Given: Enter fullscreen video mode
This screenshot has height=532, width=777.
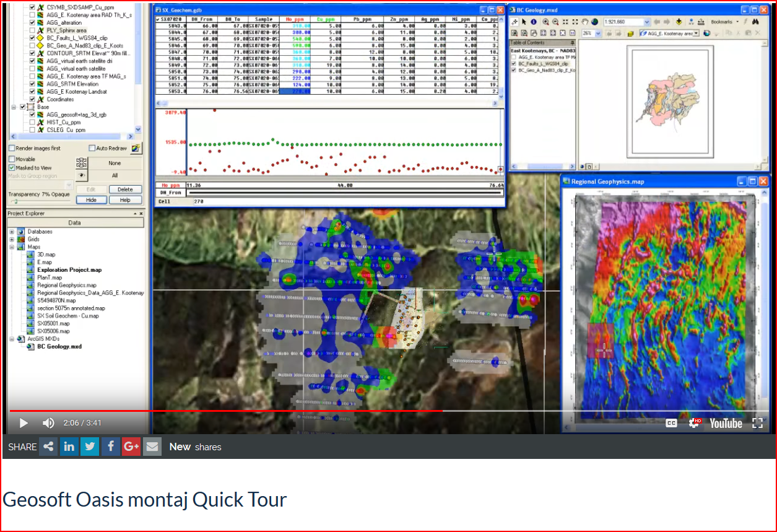Looking at the screenshot, I should (x=757, y=423).
